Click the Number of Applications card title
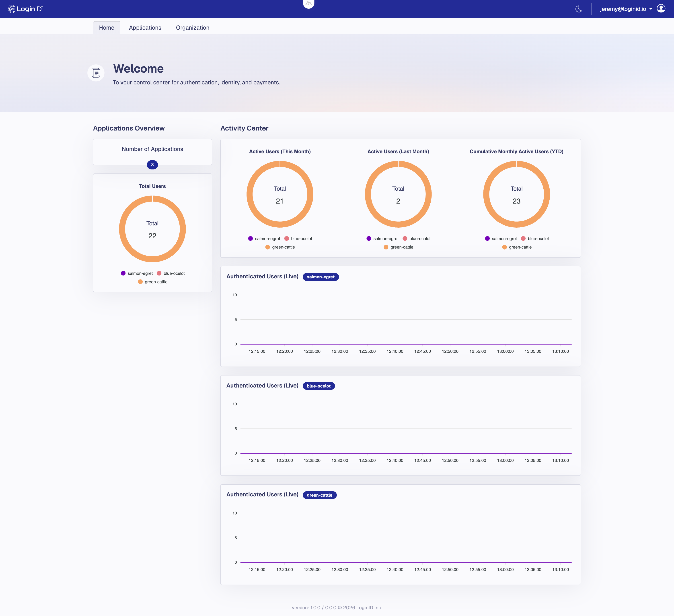 coord(152,149)
